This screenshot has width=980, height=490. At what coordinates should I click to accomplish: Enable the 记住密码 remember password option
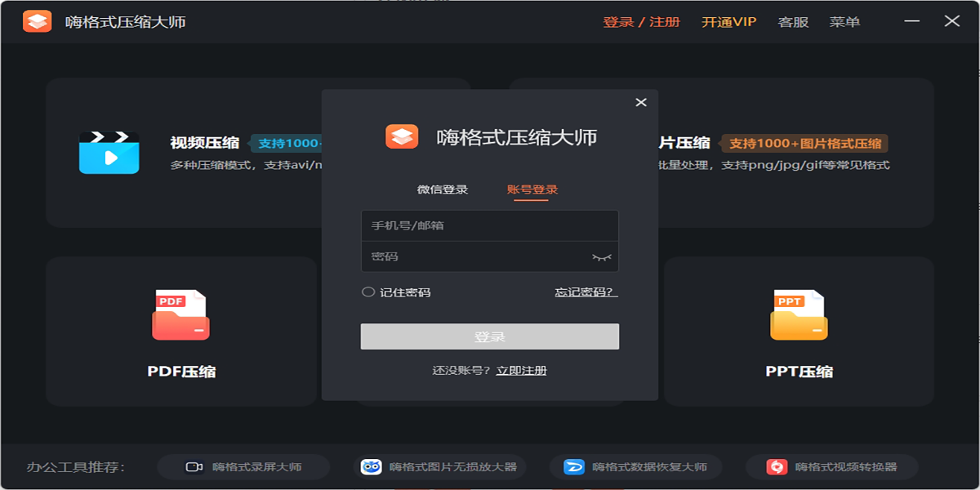369,292
